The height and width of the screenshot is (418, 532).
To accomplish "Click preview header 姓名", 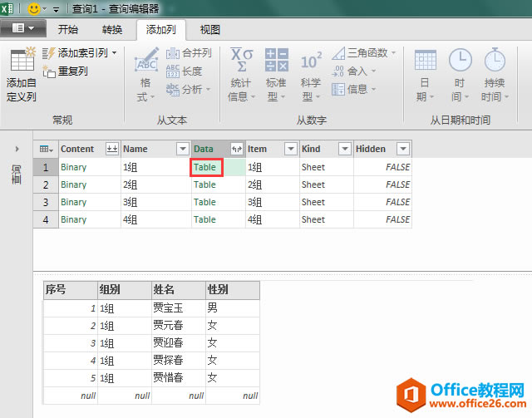I will (179, 290).
